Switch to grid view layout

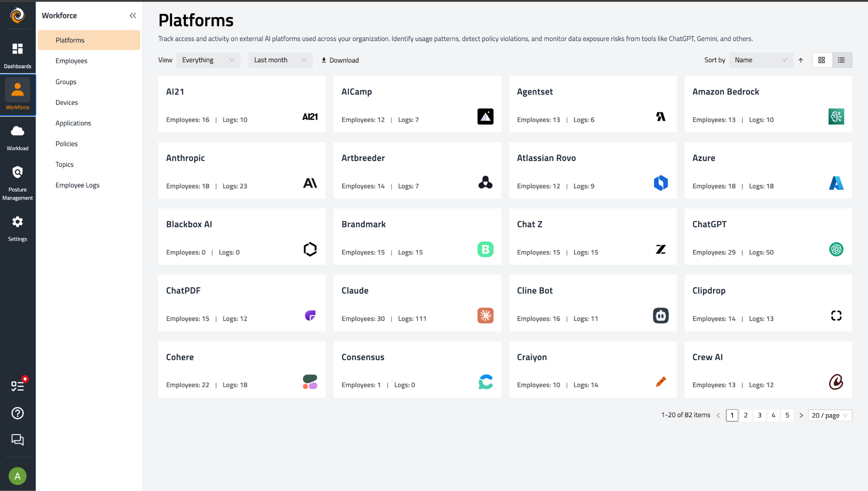pos(822,60)
